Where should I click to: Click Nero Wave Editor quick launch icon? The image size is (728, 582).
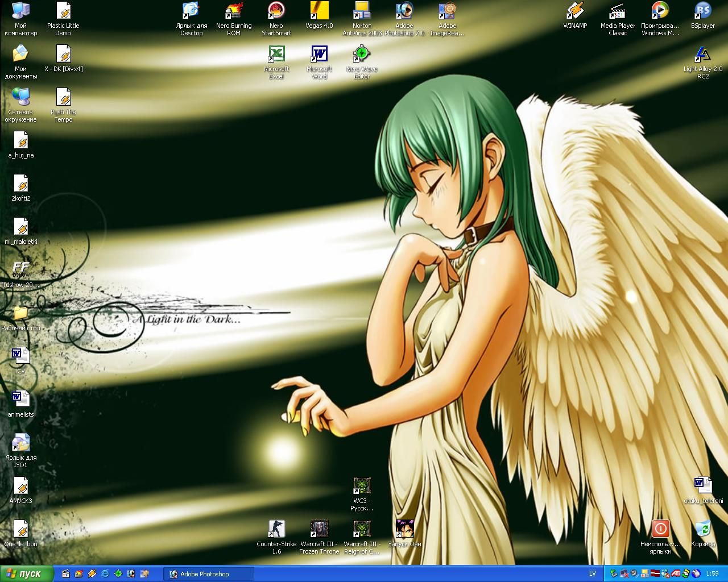[118, 574]
